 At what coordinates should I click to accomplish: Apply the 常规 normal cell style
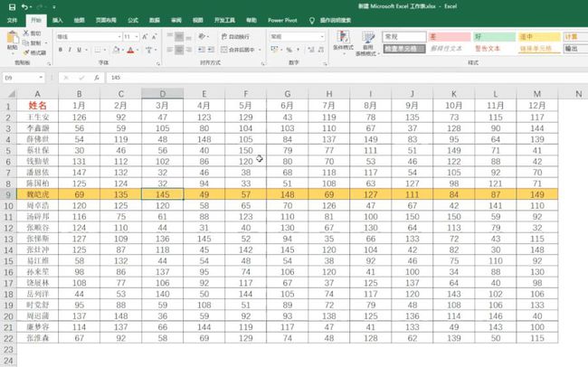click(x=404, y=37)
